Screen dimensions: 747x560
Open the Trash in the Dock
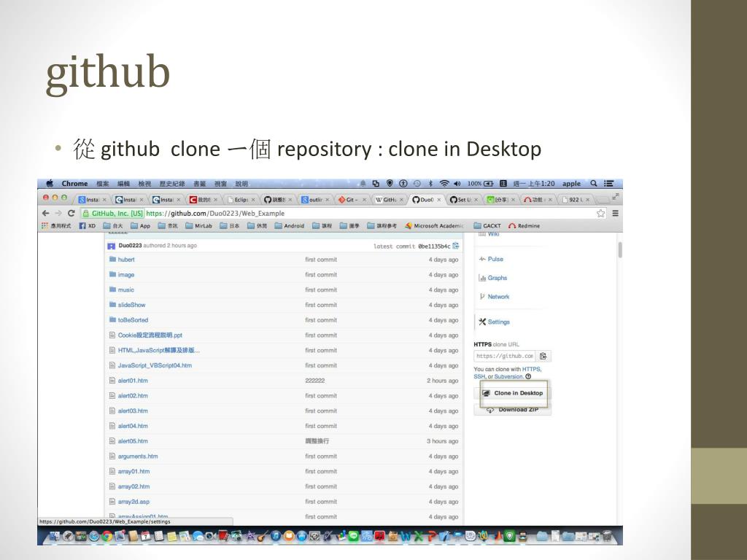click(607, 536)
